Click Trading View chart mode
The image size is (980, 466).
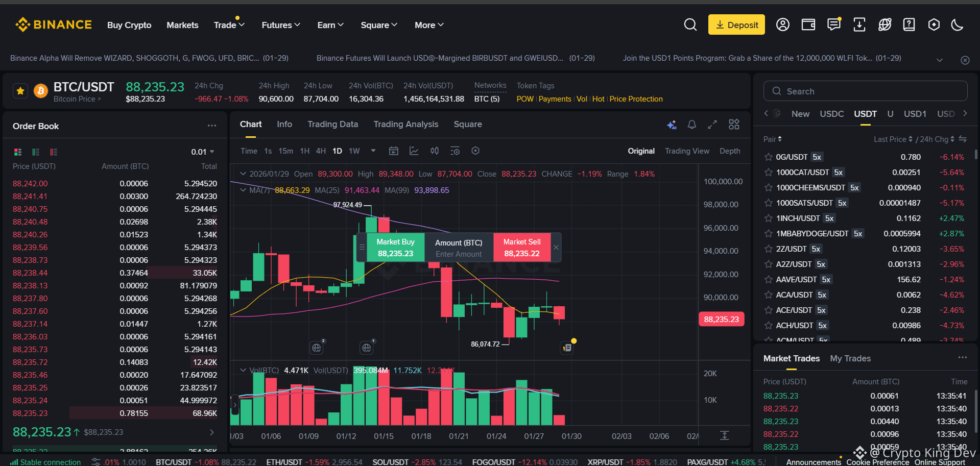pyautogui.click(x=687, y=151)
